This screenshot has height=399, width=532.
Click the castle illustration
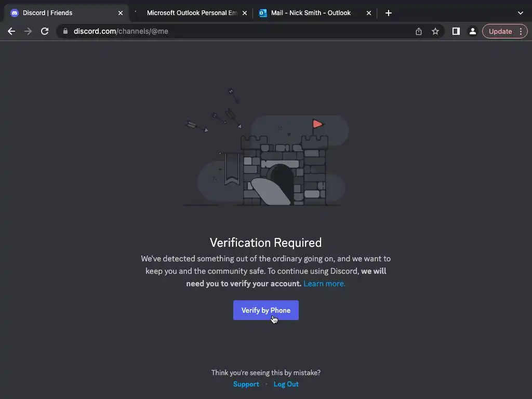tap(265, 147)
